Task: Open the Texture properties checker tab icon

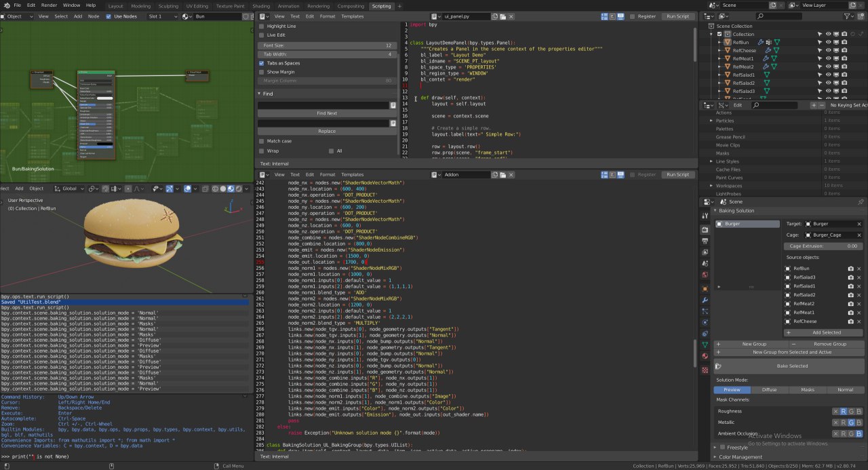Action: pos(705,370)
